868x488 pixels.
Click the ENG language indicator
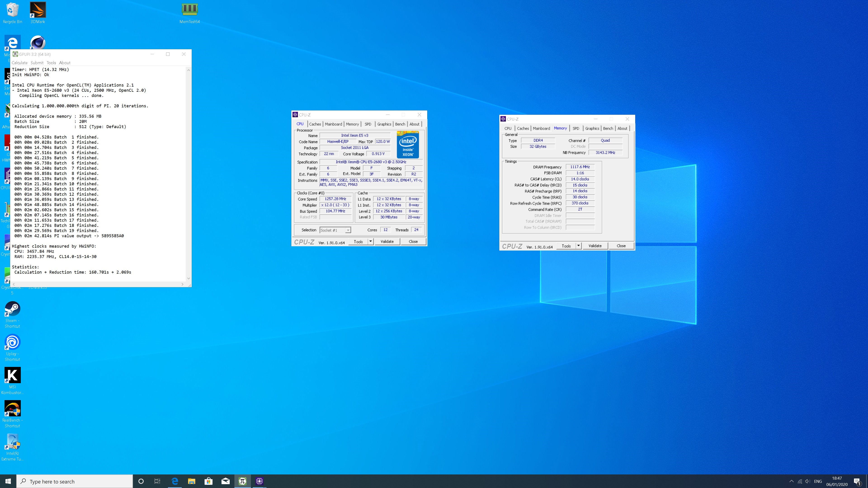click(818, 481)
